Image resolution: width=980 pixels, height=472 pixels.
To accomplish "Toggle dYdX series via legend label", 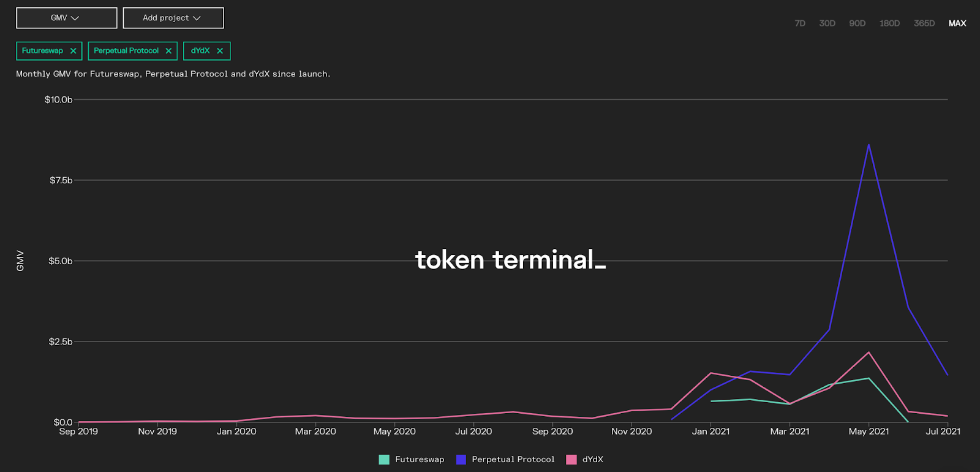I will pos(593,459).
